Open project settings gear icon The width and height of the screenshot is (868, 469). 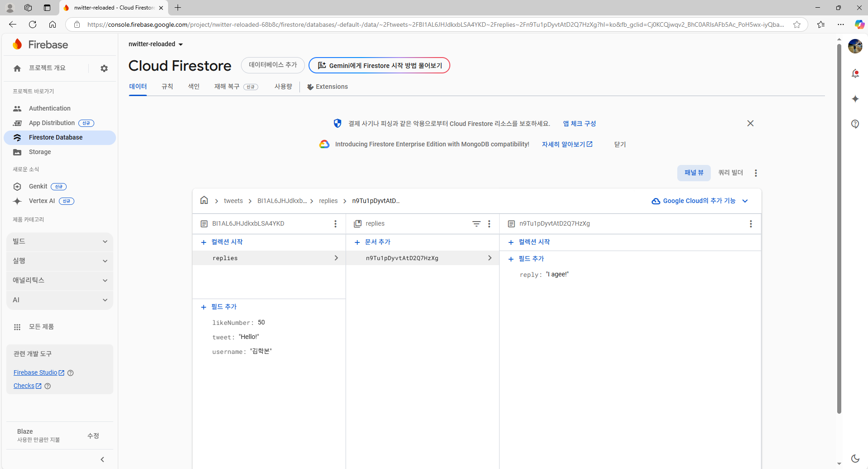[x=104, y=68]
